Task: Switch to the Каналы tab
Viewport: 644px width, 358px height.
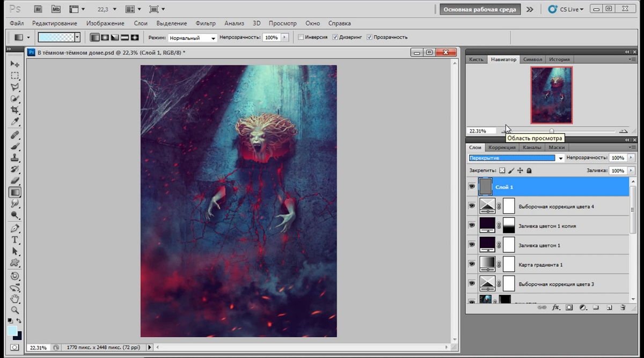Action: click(532, 147)
